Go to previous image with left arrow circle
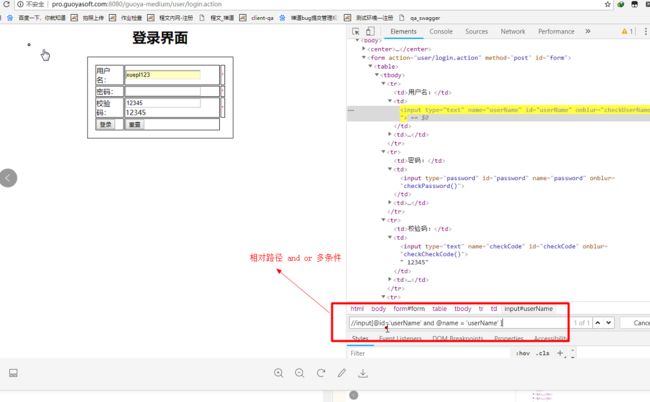 8,178
